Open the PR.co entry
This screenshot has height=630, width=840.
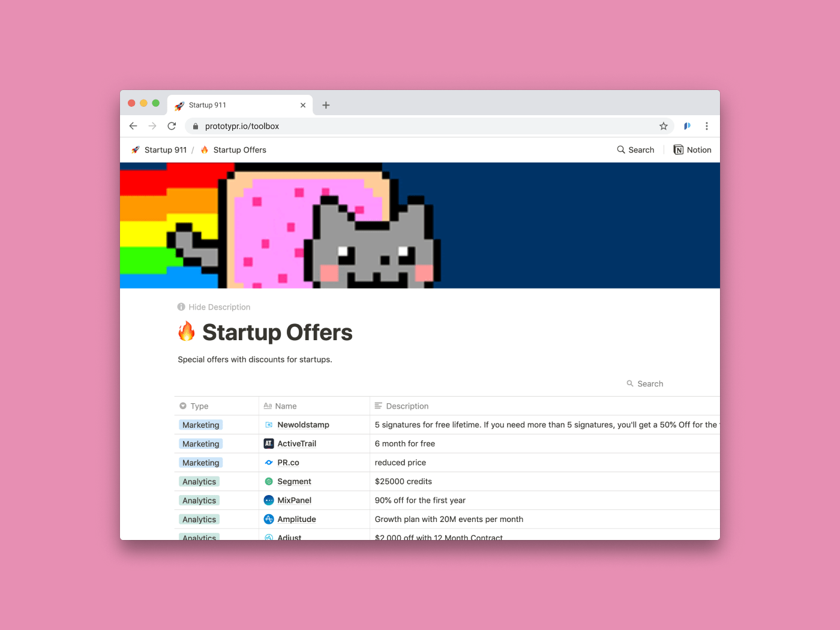(x=289, y=463)
